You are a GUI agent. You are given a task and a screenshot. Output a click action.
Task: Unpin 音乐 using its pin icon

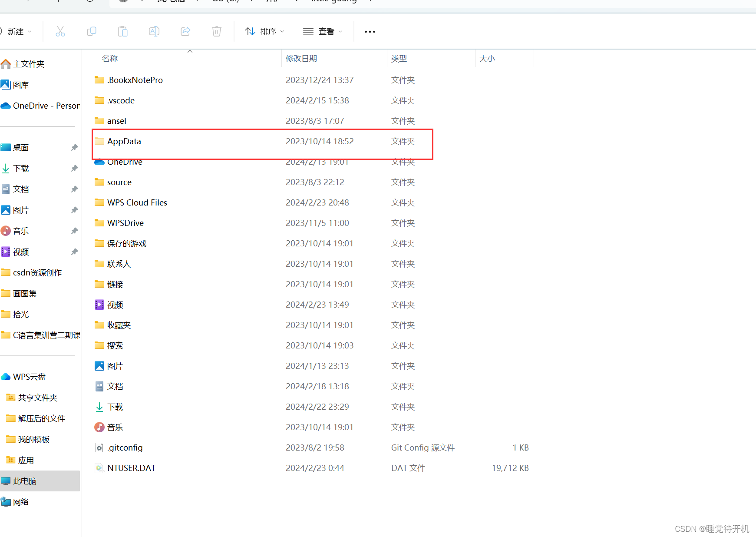coord(74,231)
